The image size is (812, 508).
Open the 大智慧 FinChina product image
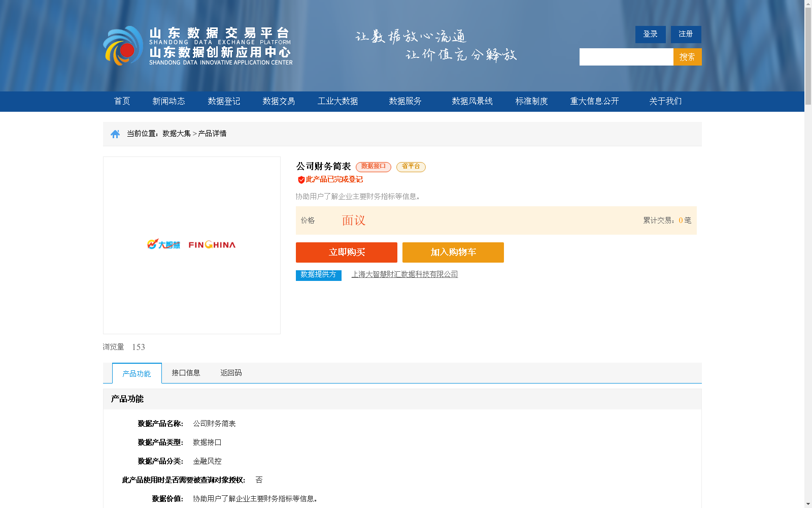(191, 245)
